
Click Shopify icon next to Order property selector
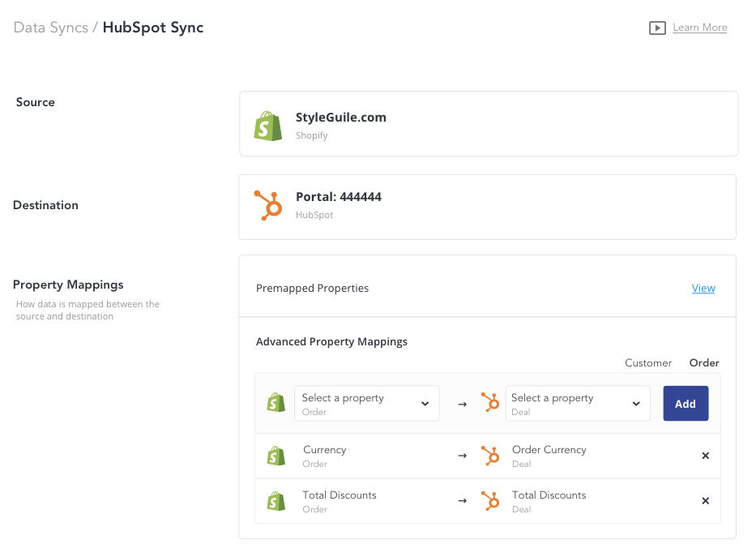pos(276,403)
